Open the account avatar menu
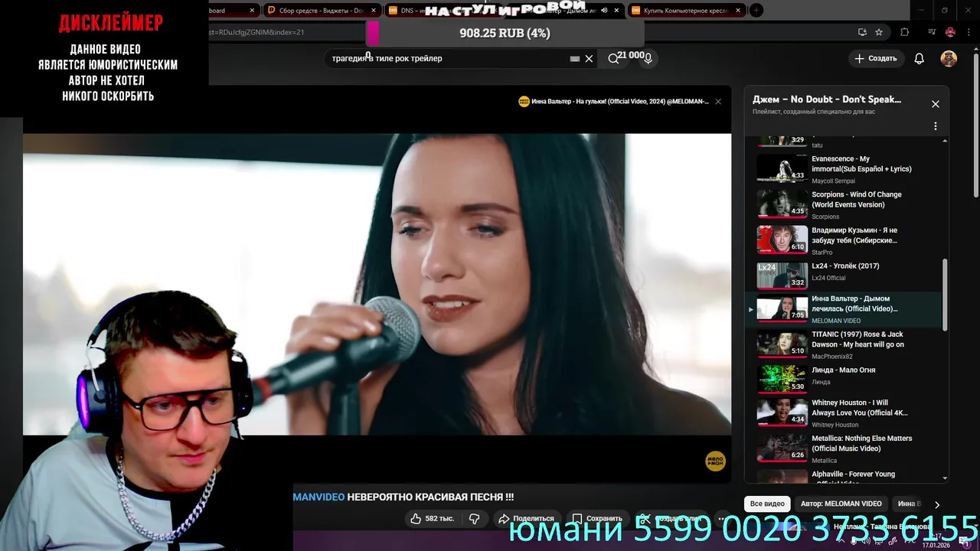This screenshot has width=980, height=551. click(949, 58)
